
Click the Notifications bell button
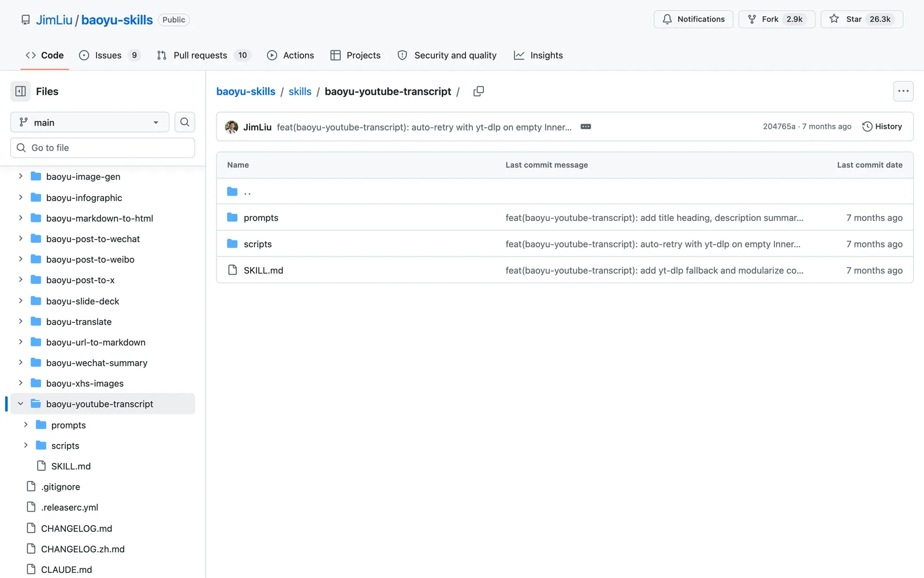tap(694, 19)
